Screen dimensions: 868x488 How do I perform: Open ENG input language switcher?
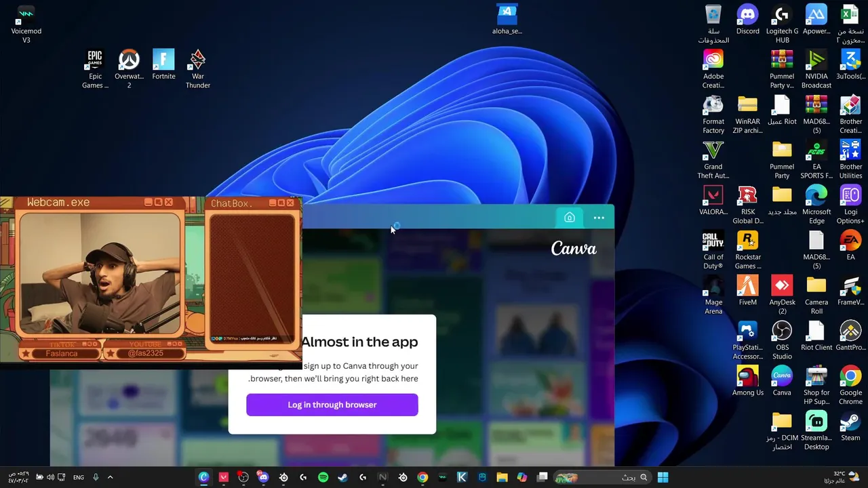pyautogui.click(x=79, y=477)
